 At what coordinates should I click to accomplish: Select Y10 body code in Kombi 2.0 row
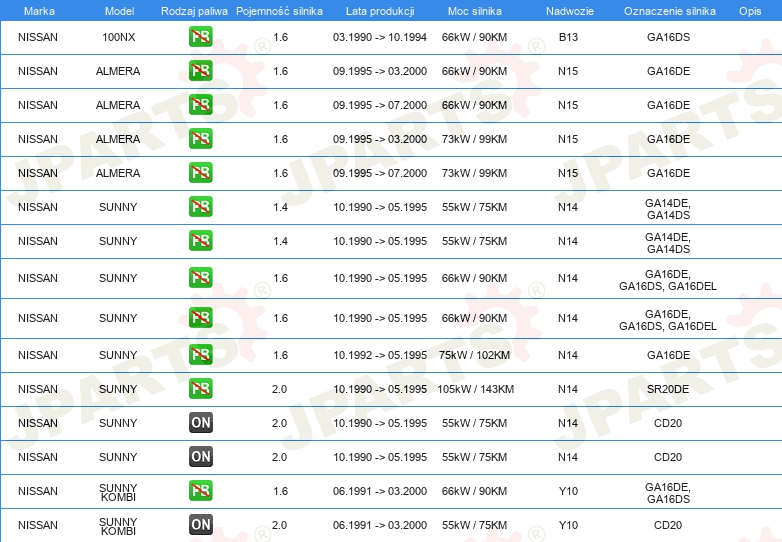568,525
